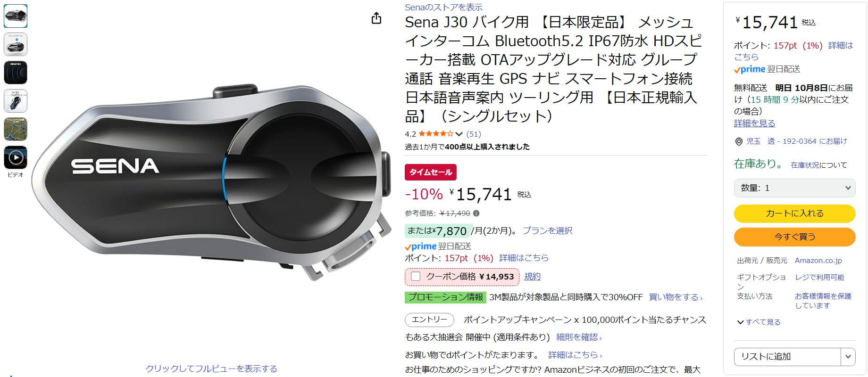Viewport: 868px width, 377px height.
Task: Click the reference price info icon
Action: [x=476, y=213]
